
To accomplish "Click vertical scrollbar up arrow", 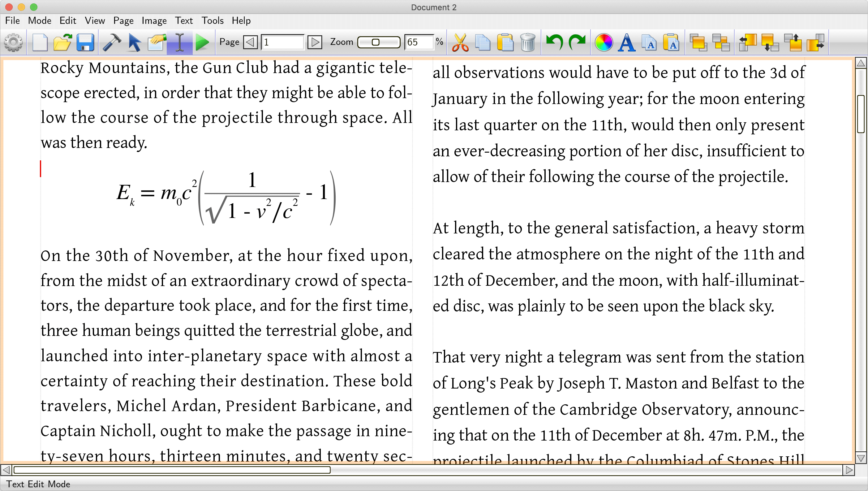I will tap(861, 63).
